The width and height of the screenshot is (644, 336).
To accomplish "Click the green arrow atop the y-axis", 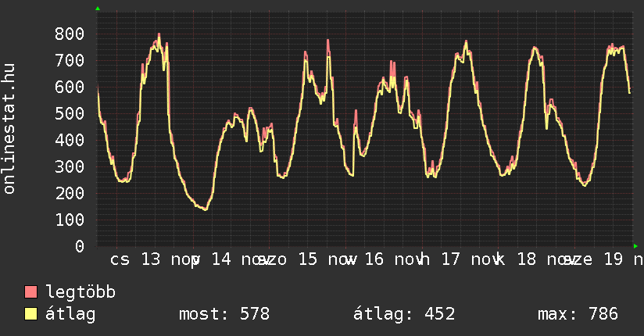I will pyautogui.click(x=97, y=9).
